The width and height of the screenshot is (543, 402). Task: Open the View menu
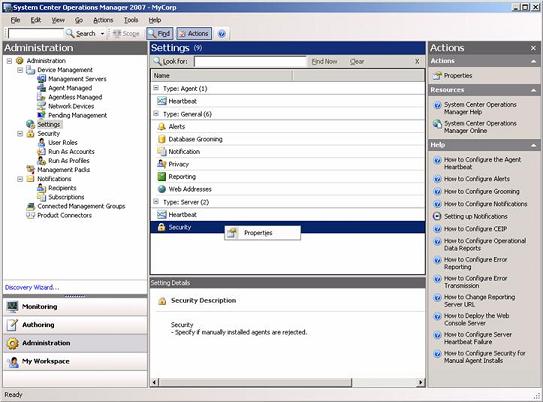tap(58, 20)
